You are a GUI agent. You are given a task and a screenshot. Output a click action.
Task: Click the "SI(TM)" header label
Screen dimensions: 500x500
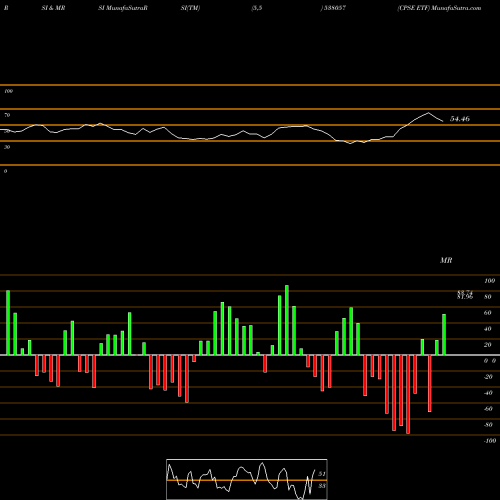click(190, 8)
